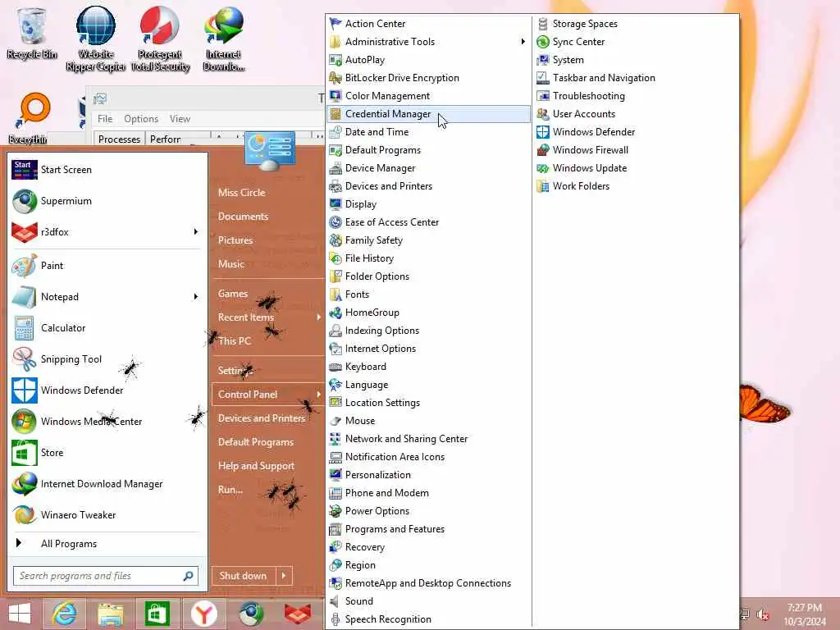Open the Shut down options arrow
The width and height of the screenshot is (840, 630).
285,576
